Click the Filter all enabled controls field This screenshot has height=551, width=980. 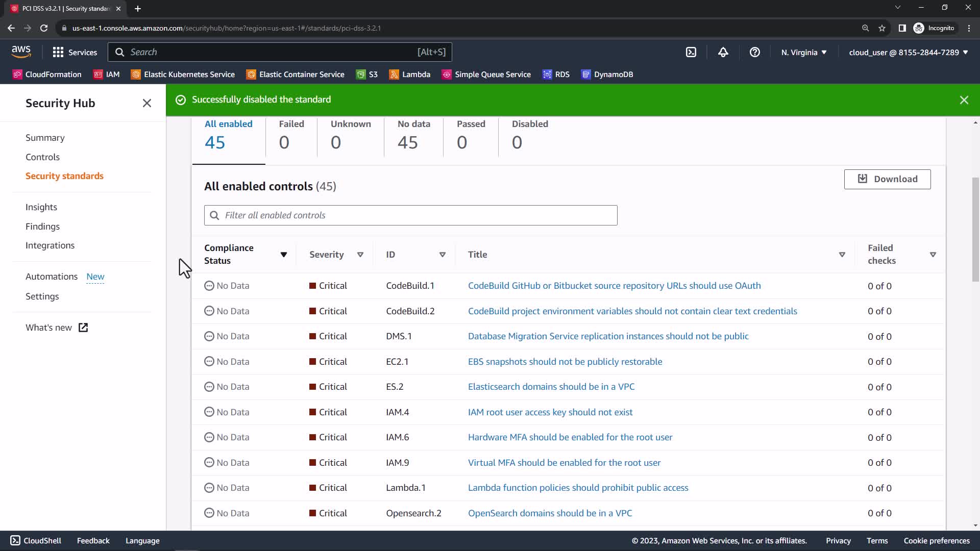click(410, 215)
